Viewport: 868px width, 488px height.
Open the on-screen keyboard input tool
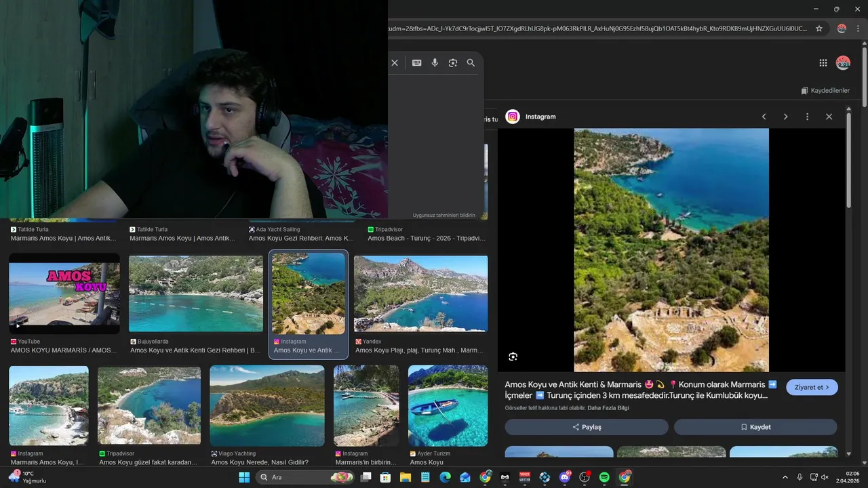(x=416, y=62)
